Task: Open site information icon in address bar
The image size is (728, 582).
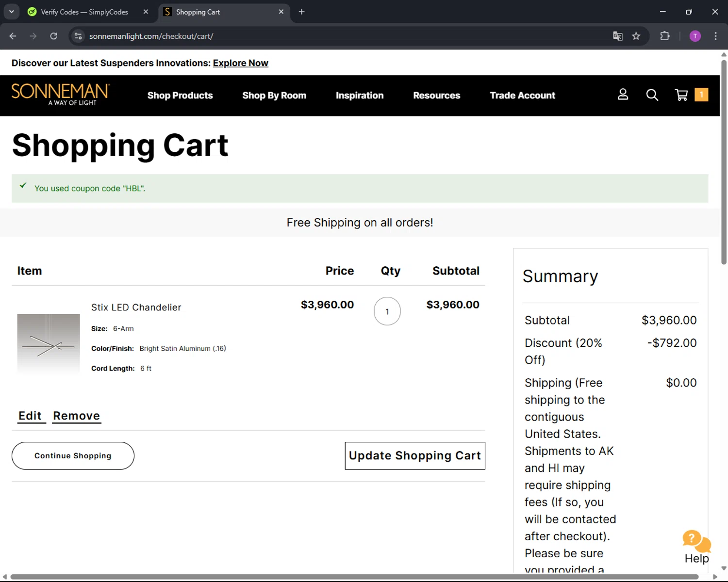Action: (78, 36)
